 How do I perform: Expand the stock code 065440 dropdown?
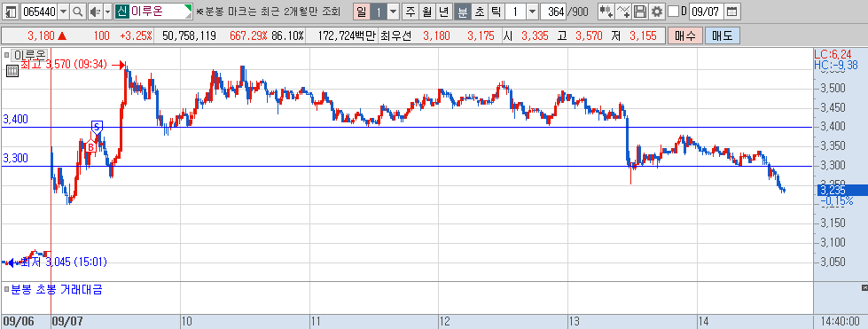point(64,11)
